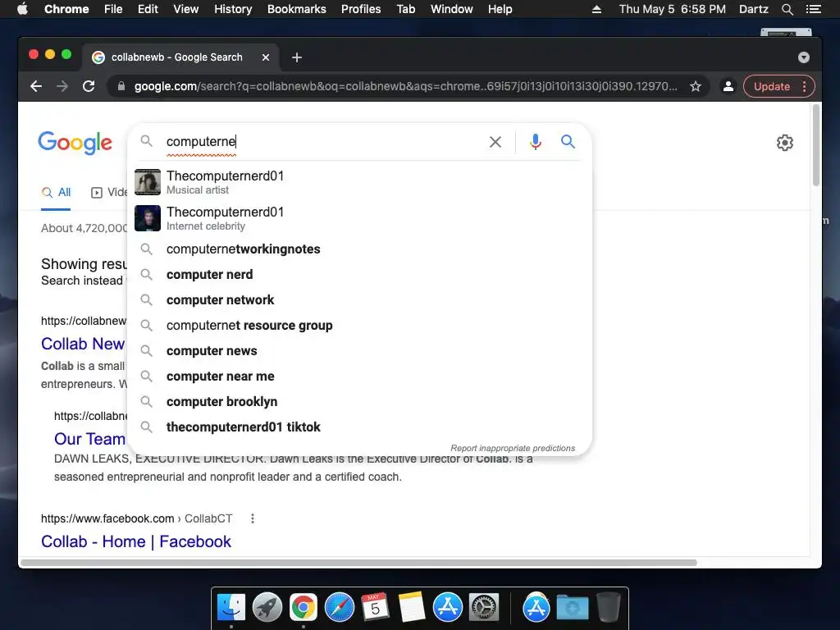Choose computer brooklyn suggestion
Viewport: 840px width, 630px height.
coord(360,402)
